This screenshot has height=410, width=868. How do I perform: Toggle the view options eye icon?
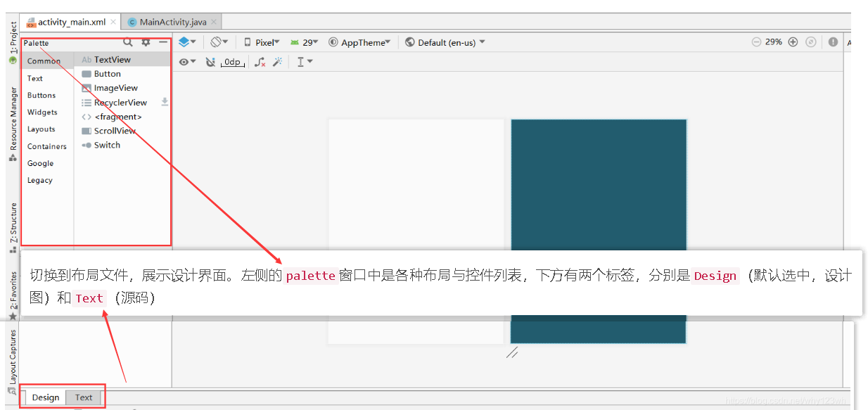pyautogui.click(x=185, y=62)
